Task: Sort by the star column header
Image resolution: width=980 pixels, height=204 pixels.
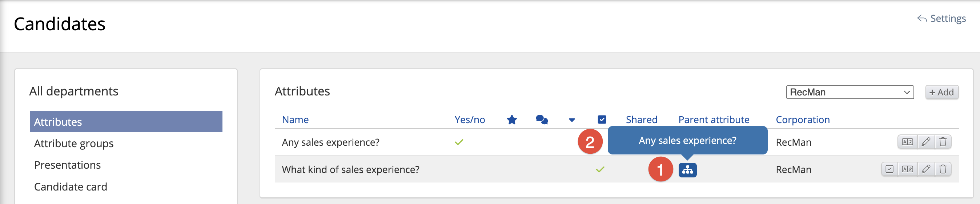Action: pos(512,120)
